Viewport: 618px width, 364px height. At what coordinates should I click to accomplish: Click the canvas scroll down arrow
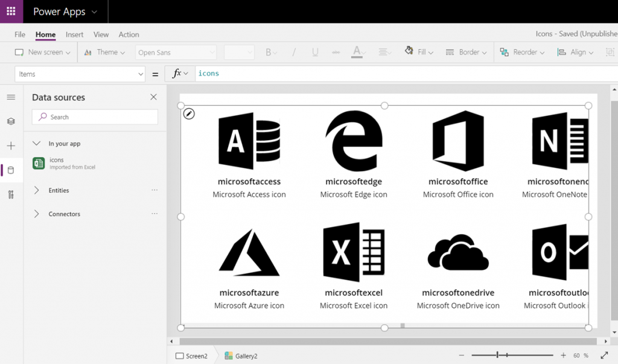pos(614,333)
